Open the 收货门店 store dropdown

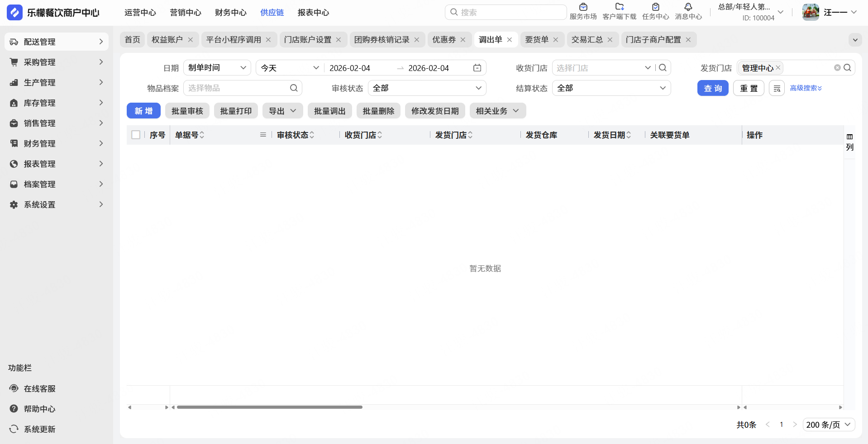[x=648, y=68]
